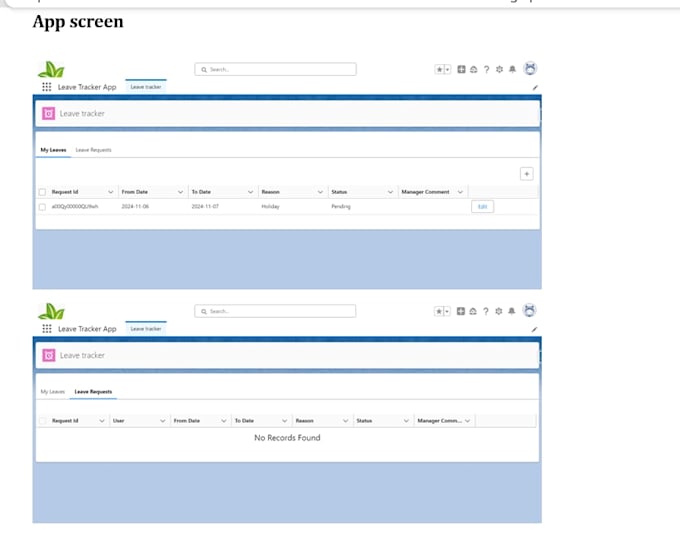Open Leave tracker nav tab, upper screen
680x535 pixels.
pos(146,87)
